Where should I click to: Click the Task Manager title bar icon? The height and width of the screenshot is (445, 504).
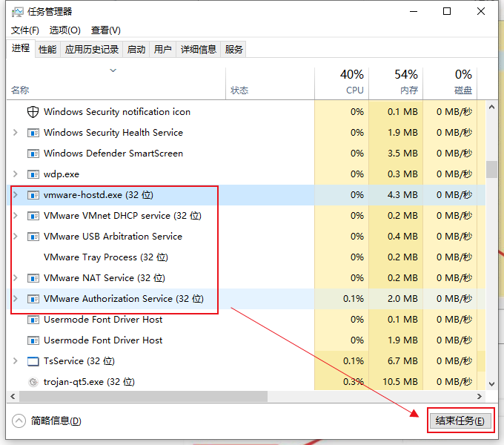click(x=17, y=12)
